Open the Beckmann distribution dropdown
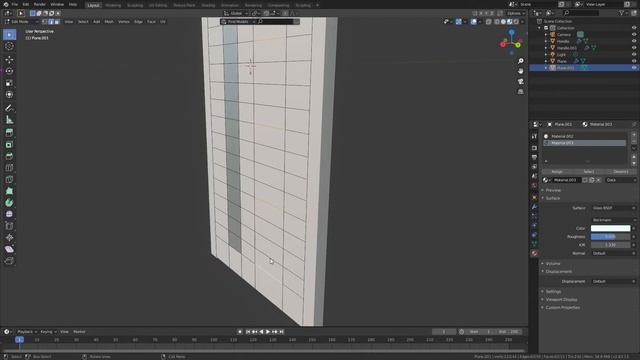640x360 pixels. [613, 220]
